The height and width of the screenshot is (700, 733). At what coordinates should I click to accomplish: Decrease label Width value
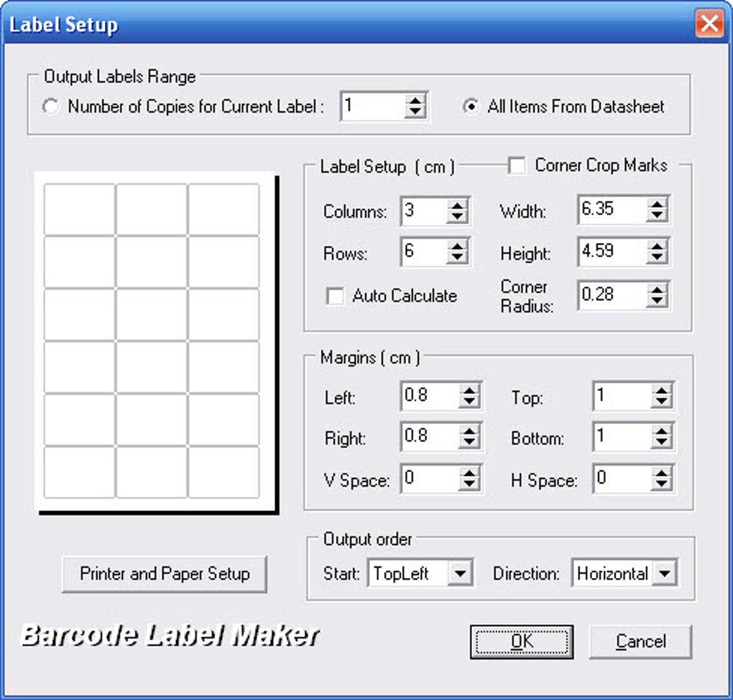click(657, 216)
